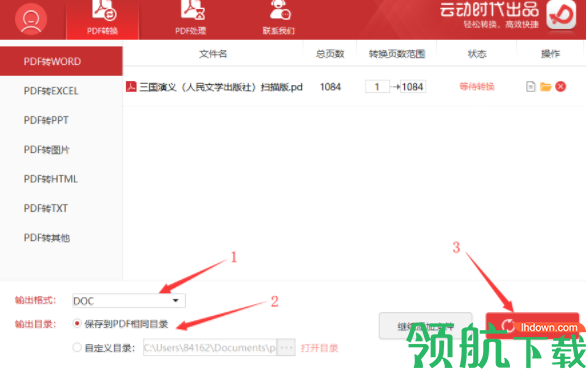Open the 联系我们 tab

click(279, 19)
